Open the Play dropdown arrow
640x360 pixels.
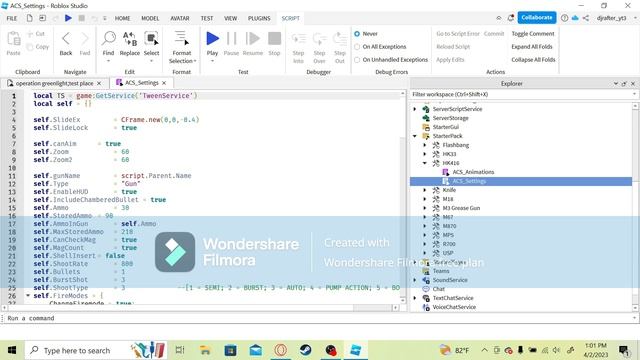pos(212,61)
